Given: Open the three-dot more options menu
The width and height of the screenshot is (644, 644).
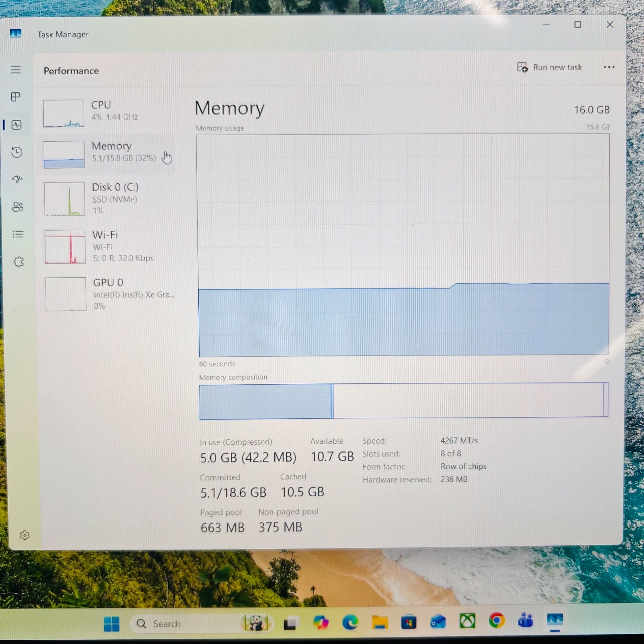Looking at the screenshot, I should [609, 67].
